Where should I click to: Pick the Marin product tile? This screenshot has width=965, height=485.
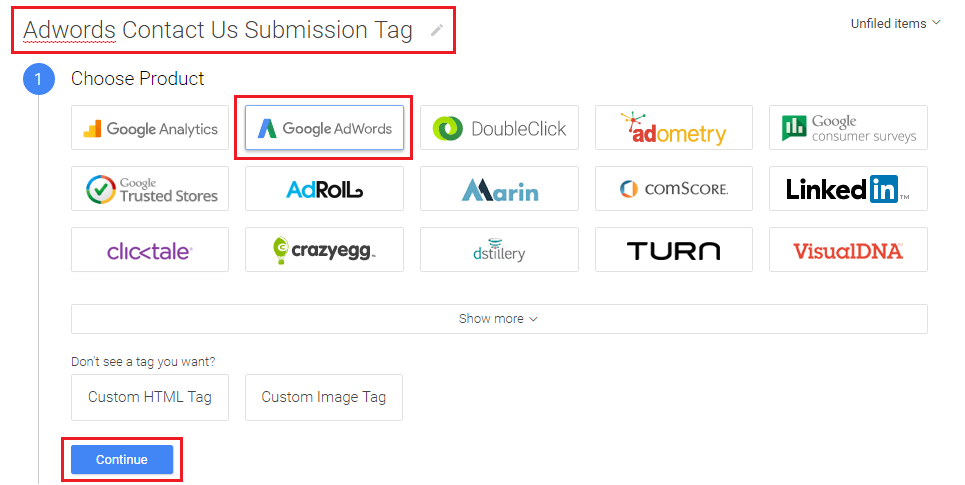(x=499, y=189)
